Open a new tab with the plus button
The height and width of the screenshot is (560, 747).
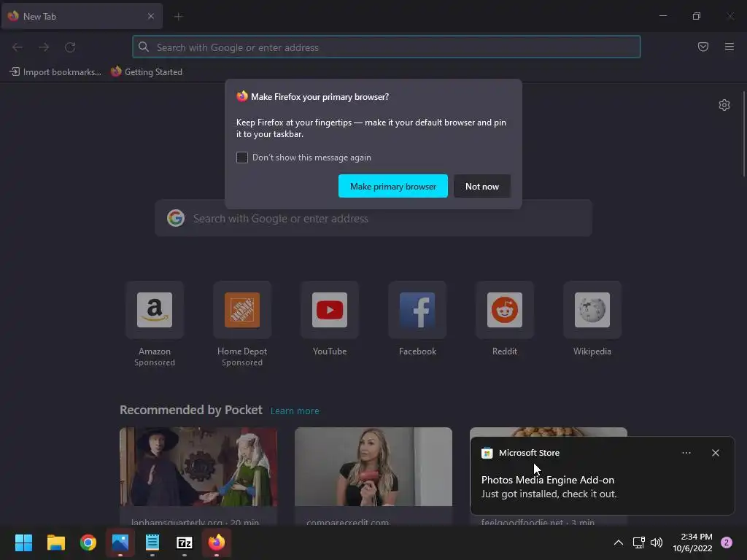click(178, 17)
